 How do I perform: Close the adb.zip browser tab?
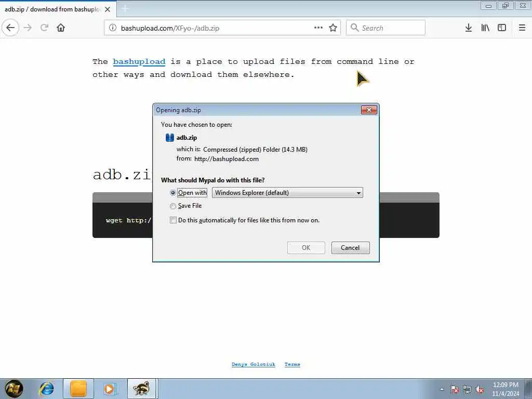108,9
